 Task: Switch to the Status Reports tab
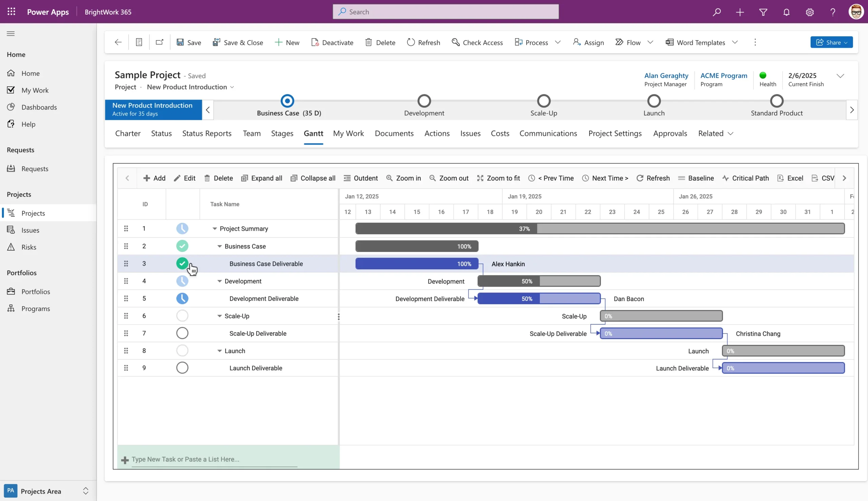click(x=206, y=133)
